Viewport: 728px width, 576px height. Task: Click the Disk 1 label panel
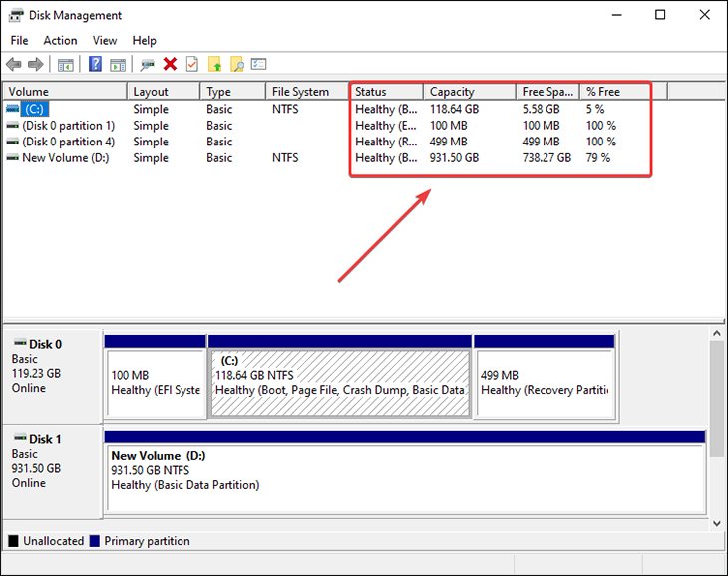52,460
